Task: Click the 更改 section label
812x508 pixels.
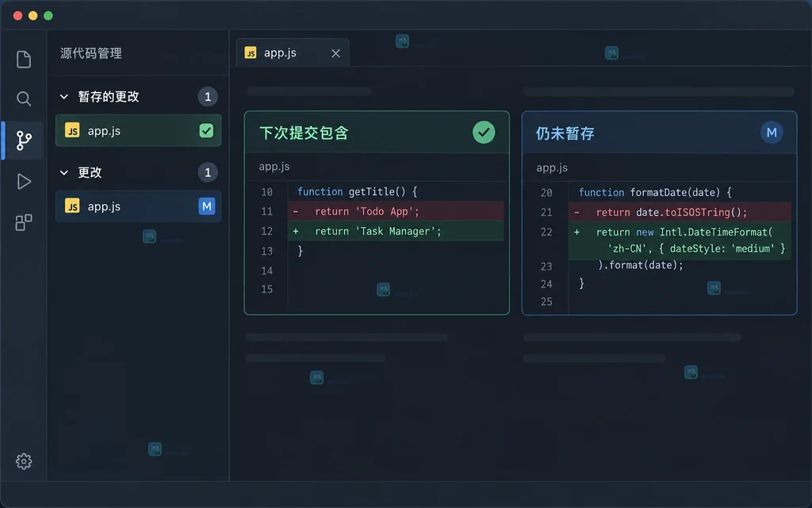Action: pyautogui.click(x=90, y=172)
